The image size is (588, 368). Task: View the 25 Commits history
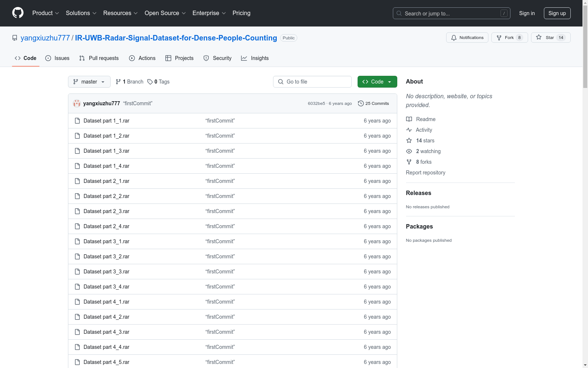(373, 103)
